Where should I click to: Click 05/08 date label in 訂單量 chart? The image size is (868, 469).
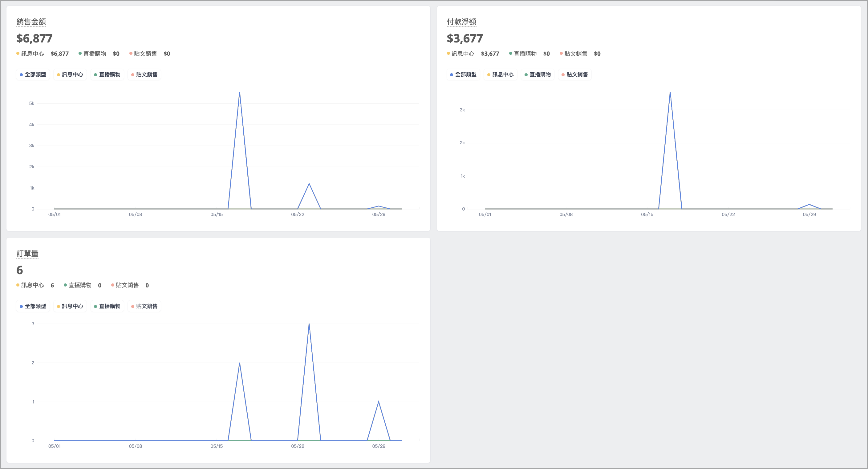[x=136, y=446]
